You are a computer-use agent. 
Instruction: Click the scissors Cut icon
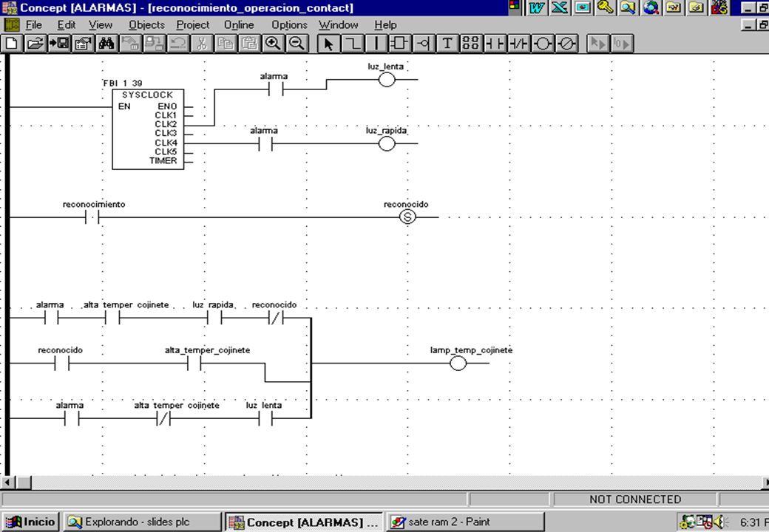click(x=201, y=44)
